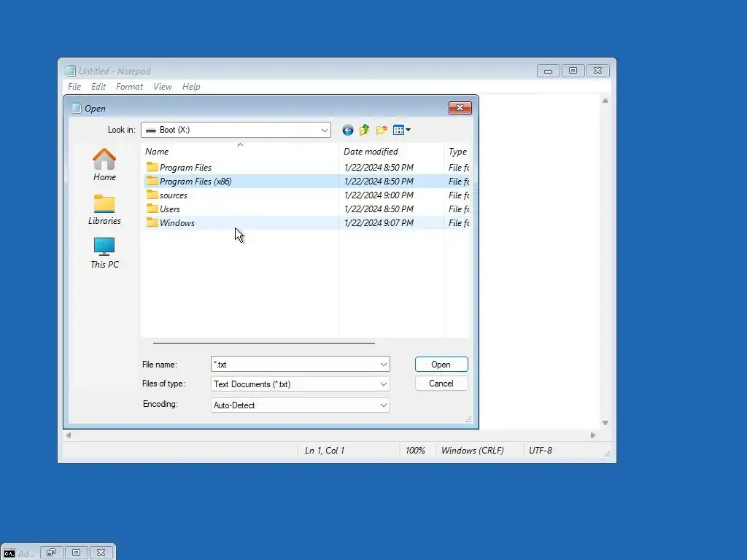Select Libraries in the places sidebar
The width and height of the screenshot is (747, 560).
104,209
